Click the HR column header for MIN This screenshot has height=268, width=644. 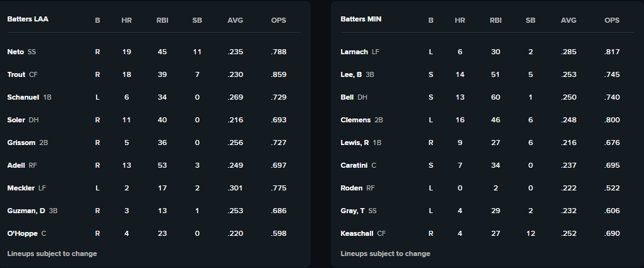(460, 20)
